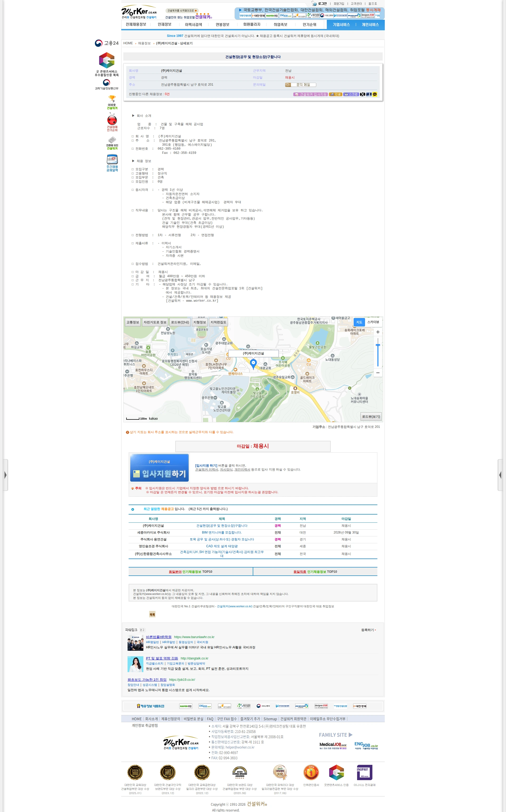Click the 스크랩 scrap button
Image resolution: width=506 pixels, height=812 pixels.
point(351,94)
